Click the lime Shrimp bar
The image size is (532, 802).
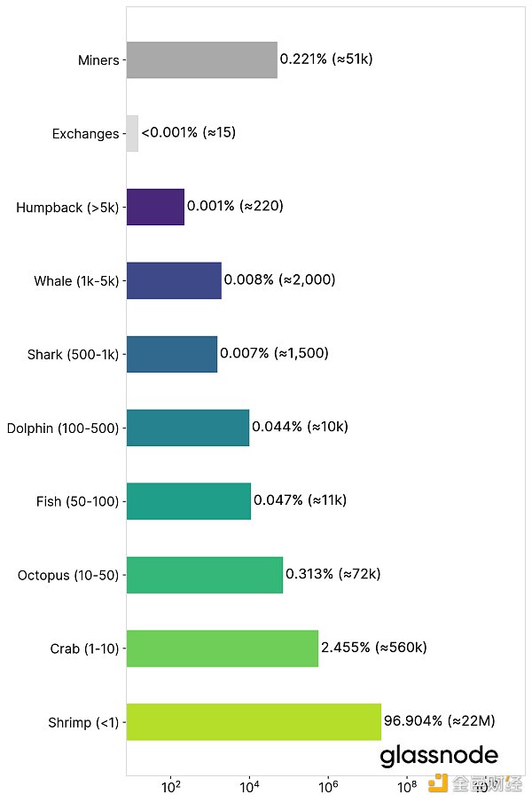(x=254, y=722)
